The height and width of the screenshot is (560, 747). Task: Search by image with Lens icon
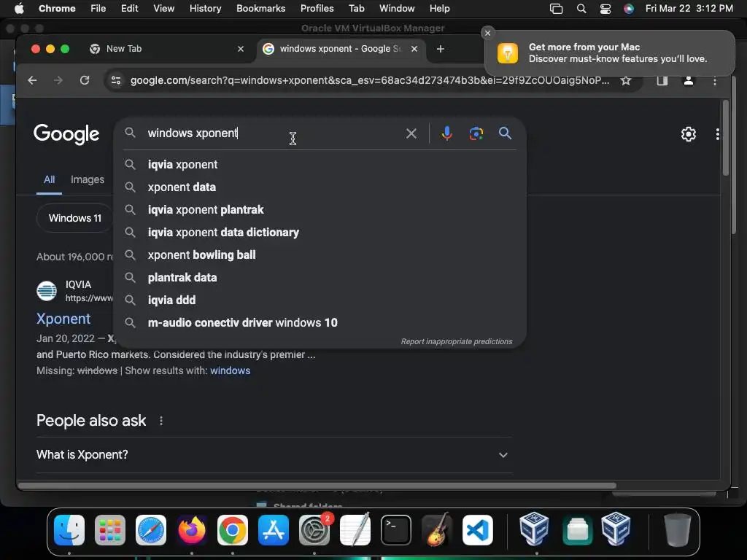(x=476, y=133)
